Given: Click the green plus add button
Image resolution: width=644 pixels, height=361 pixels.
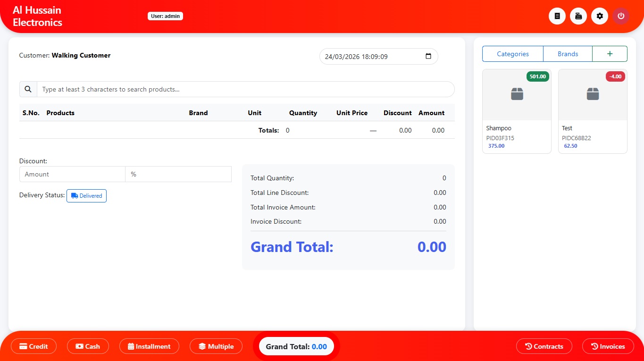Looking at the screenshot, I should click(x=610, y=54).
